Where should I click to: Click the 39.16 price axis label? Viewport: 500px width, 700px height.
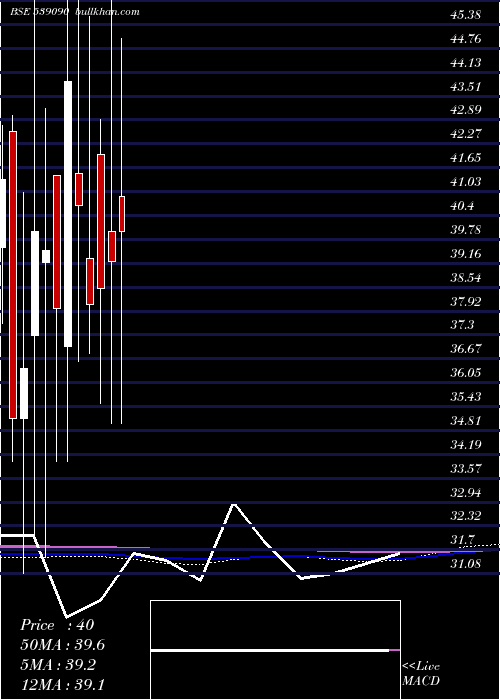tap(466, 254)
